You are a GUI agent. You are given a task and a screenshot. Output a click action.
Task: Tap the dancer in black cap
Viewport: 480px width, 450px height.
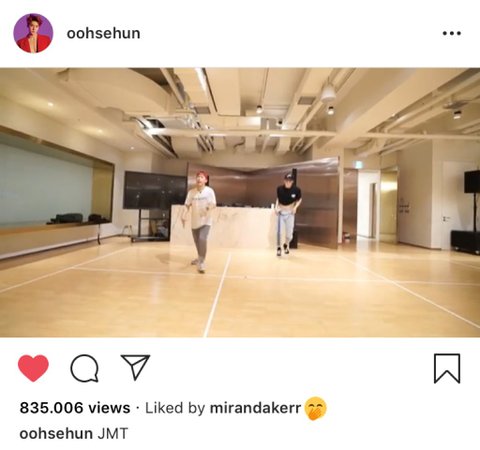coord(288,214)
